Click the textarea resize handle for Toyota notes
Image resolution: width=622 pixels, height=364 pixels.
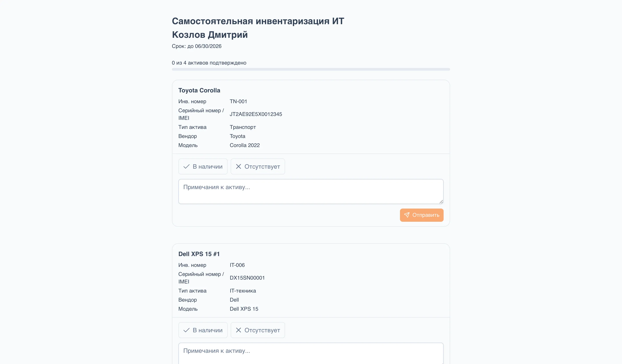(x=441, y=202)
